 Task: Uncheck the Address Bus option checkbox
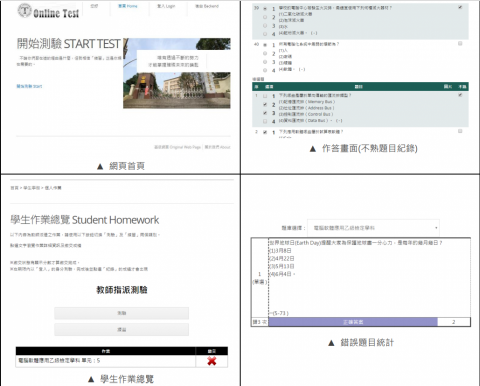click(x=265, y=104)
